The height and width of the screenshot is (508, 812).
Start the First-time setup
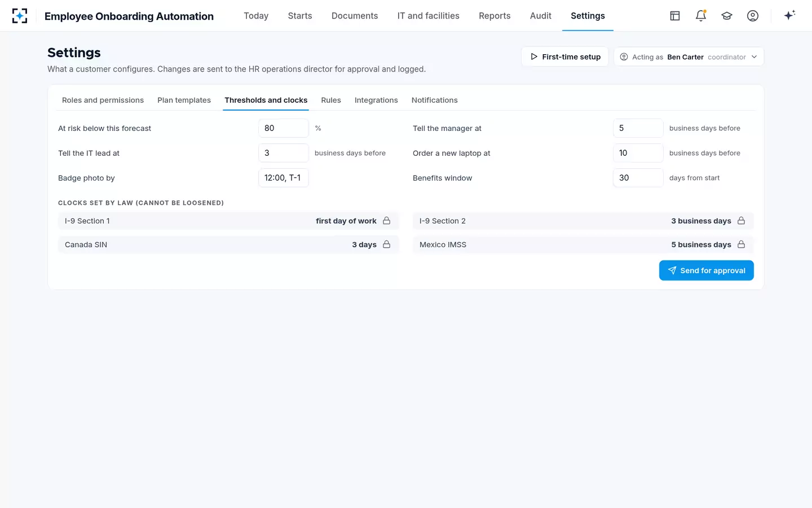(x=565, y=57)
